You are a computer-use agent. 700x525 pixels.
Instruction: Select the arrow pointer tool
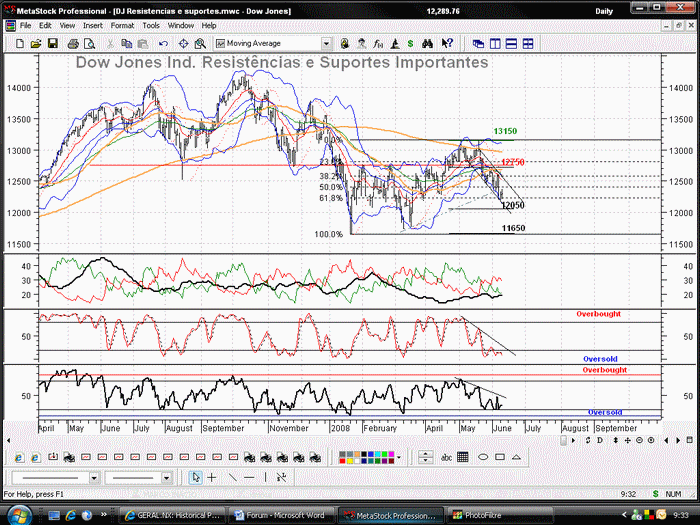(x=195, y=478)
